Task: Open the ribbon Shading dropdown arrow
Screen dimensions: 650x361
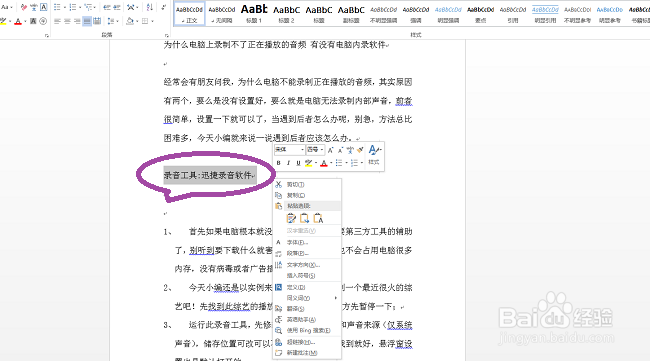Action: coord(137,21)
